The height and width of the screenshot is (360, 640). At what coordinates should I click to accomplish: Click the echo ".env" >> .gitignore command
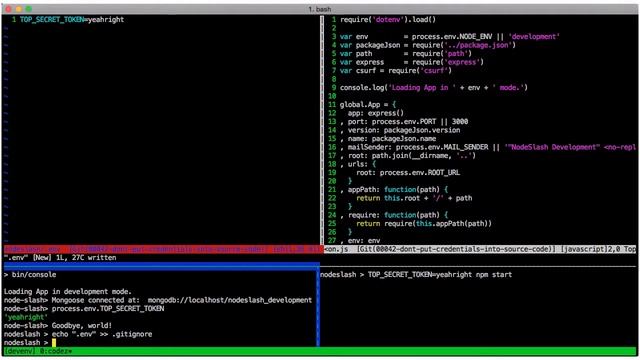[x=102, y=334]
